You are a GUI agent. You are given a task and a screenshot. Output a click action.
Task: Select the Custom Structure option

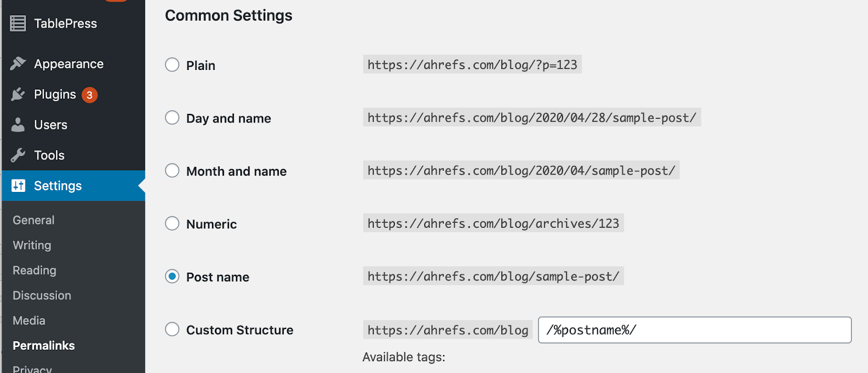point(171,329)
